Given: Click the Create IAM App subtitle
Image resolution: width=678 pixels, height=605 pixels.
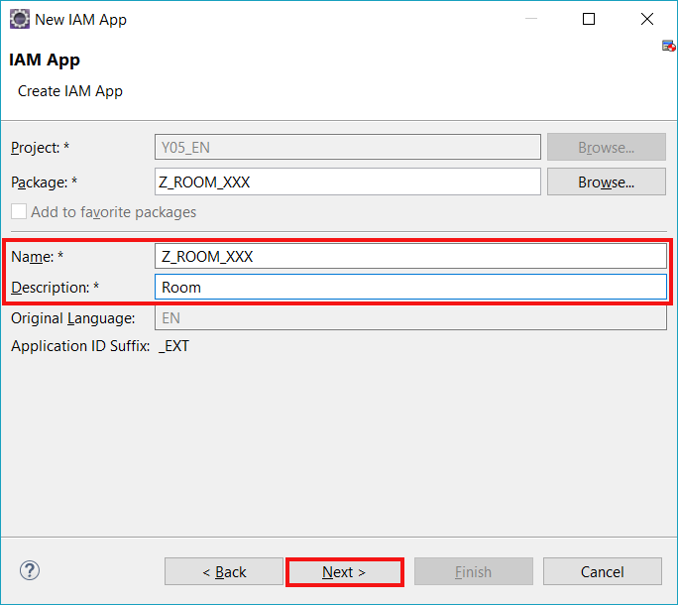Looking at the screenshot, I should pyautogui.click(x=70, y=91).
